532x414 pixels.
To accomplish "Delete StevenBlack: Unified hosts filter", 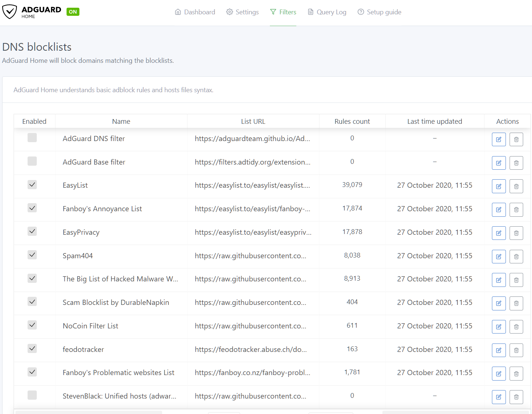I will click(516, 397).
